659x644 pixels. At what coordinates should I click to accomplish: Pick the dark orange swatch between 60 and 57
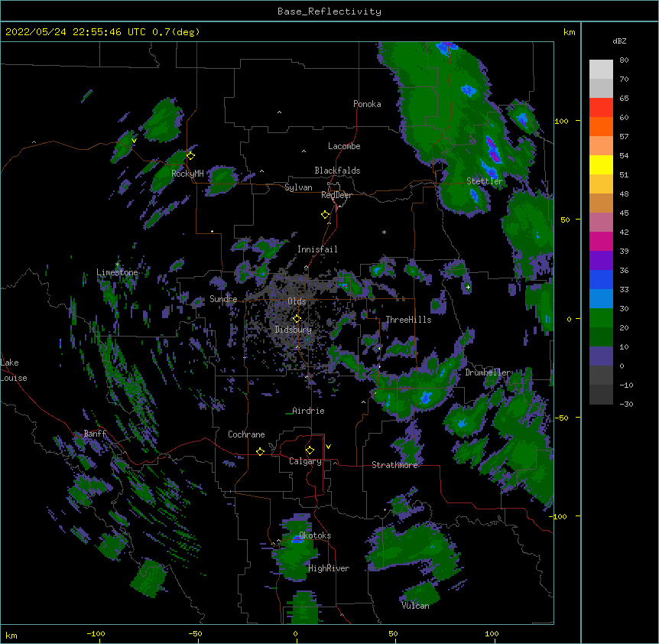click(601, 126)
